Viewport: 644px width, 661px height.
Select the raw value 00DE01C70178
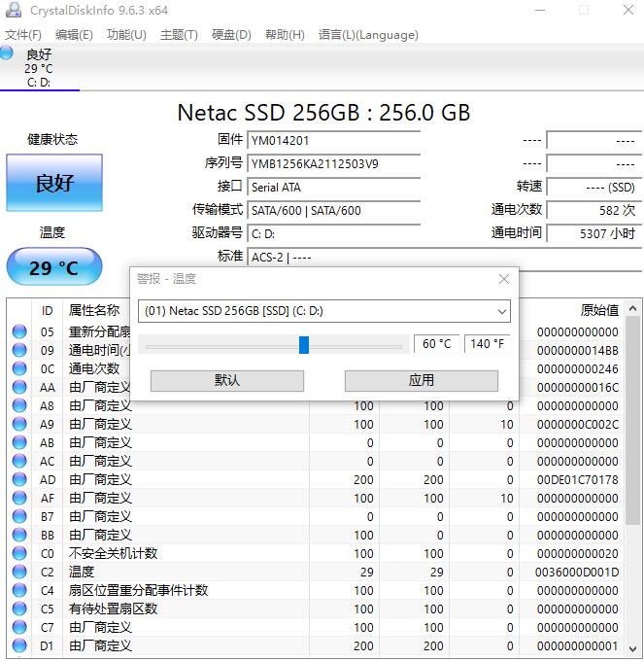click(577, 480)
